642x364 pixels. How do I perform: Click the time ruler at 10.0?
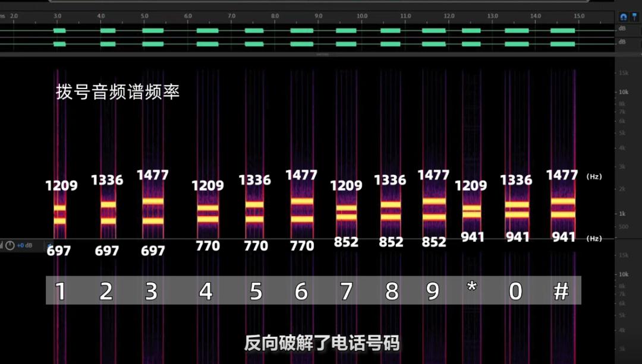click(x=362, y=16)
